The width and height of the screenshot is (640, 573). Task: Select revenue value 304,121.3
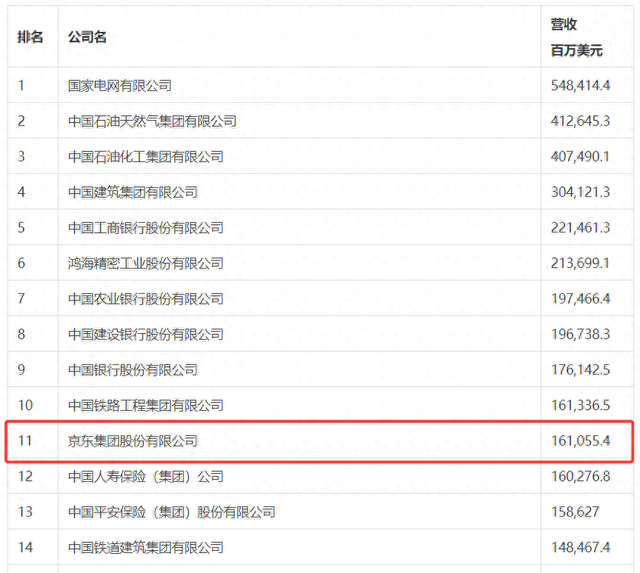click(x=580, y=192)
